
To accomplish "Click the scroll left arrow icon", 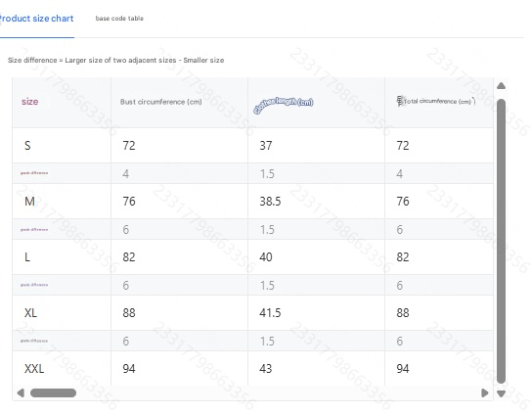I will coord(21,392).
